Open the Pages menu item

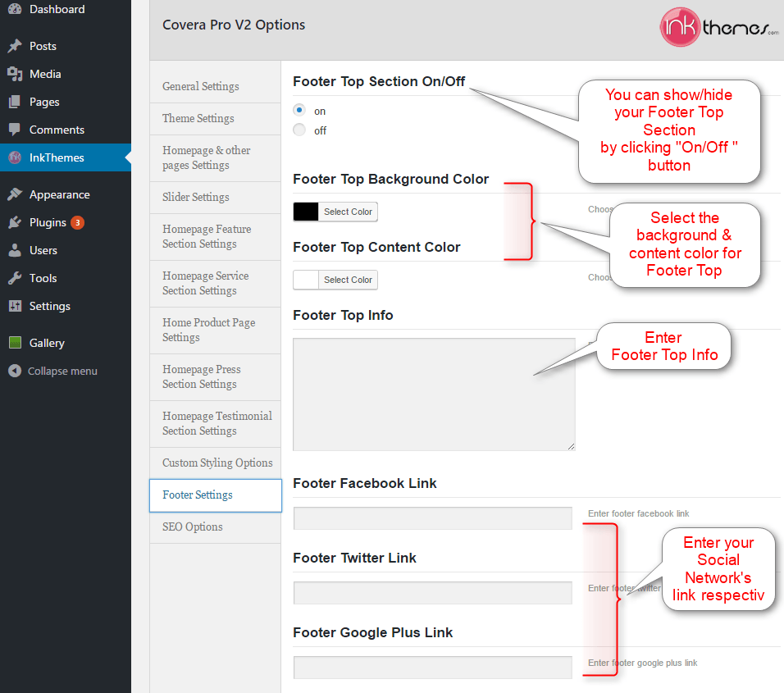66,102
